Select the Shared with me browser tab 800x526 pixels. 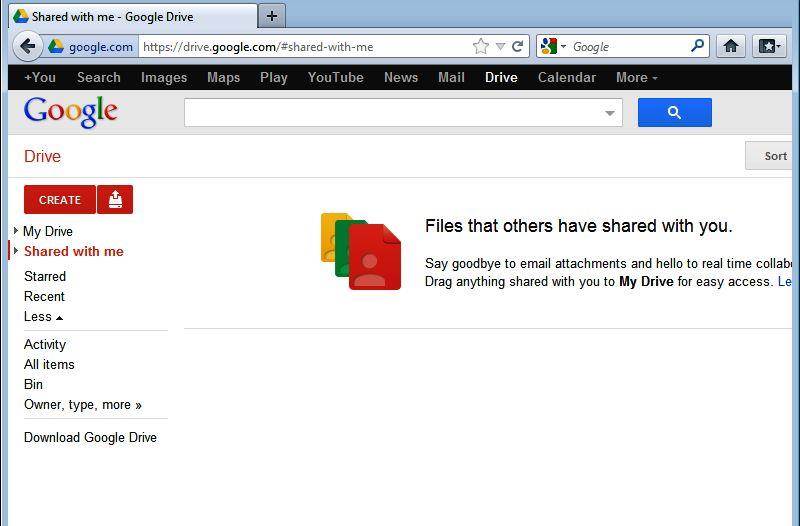click(133, 16)
